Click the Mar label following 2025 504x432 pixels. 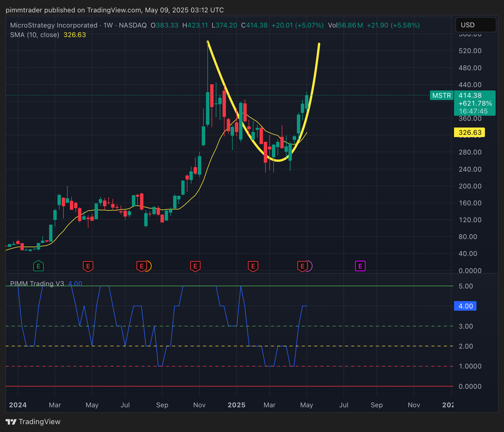269,405
